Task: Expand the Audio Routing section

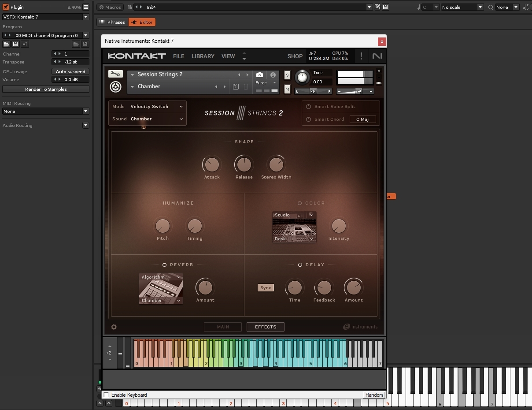Action: click(86, 126)
